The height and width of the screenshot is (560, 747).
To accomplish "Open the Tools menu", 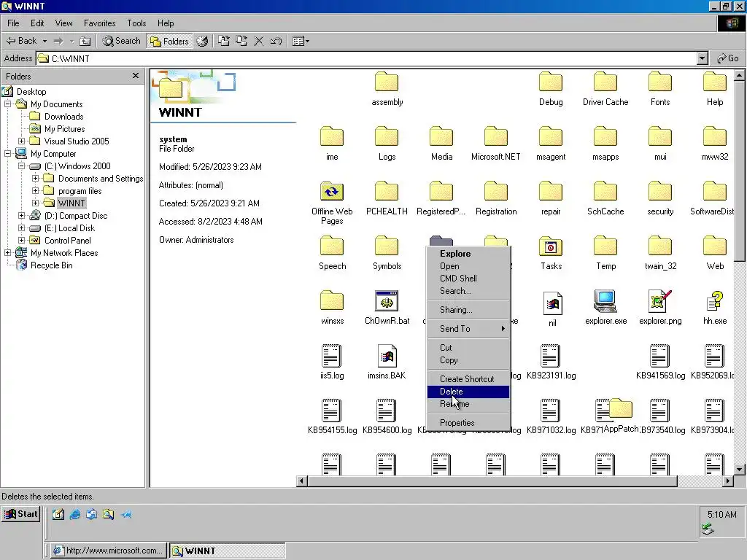I will 136,23.
